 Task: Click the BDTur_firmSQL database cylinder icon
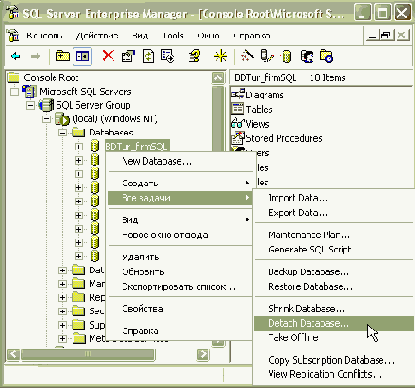95,146
